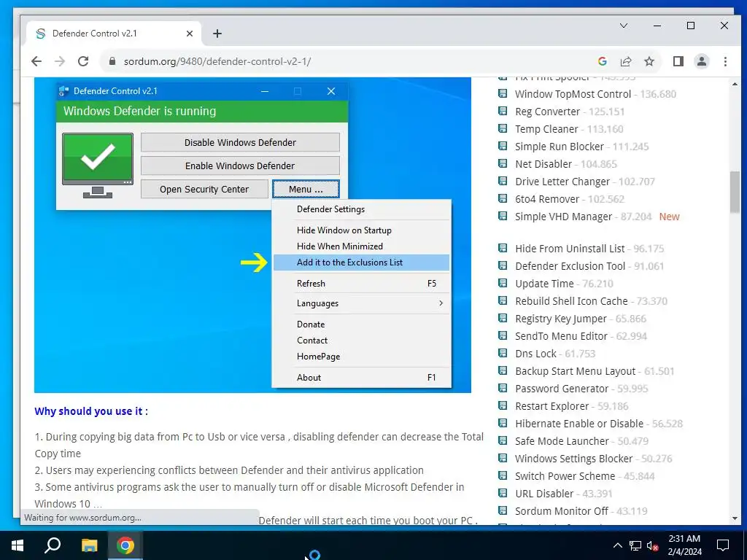Share this page using the share icon
Viewport: 747px width, 560px height.
tap(625, 61)
